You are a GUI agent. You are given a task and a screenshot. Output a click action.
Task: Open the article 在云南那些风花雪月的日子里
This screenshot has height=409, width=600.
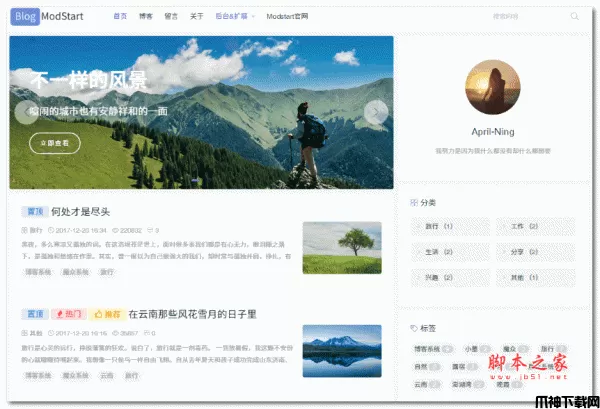tap(192, 314)
